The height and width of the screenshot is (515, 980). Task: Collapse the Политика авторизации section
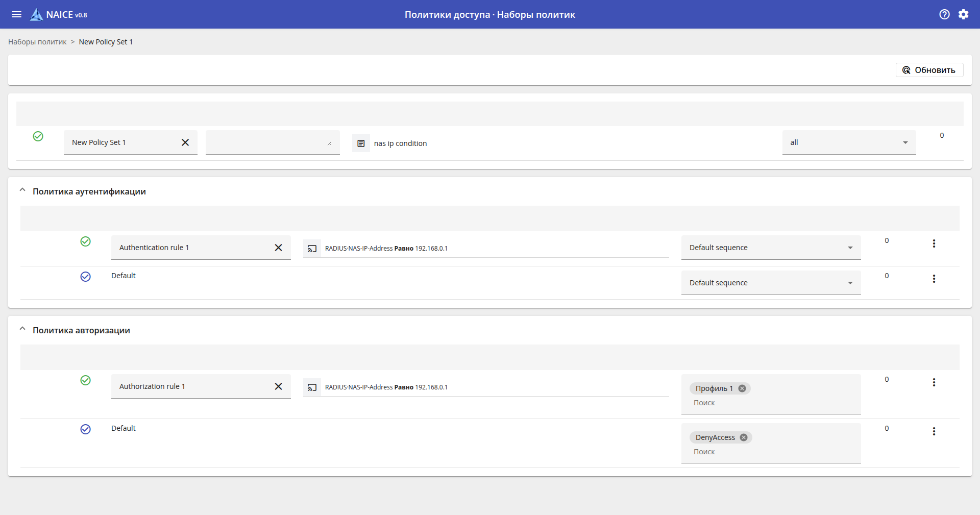[x=22, y=329]
